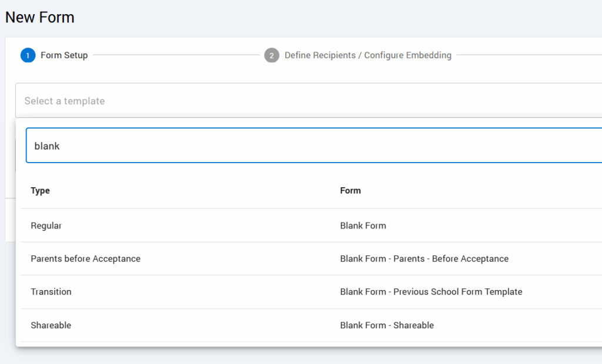Pick the Blank Form - Shareable template

click(387, 325)
